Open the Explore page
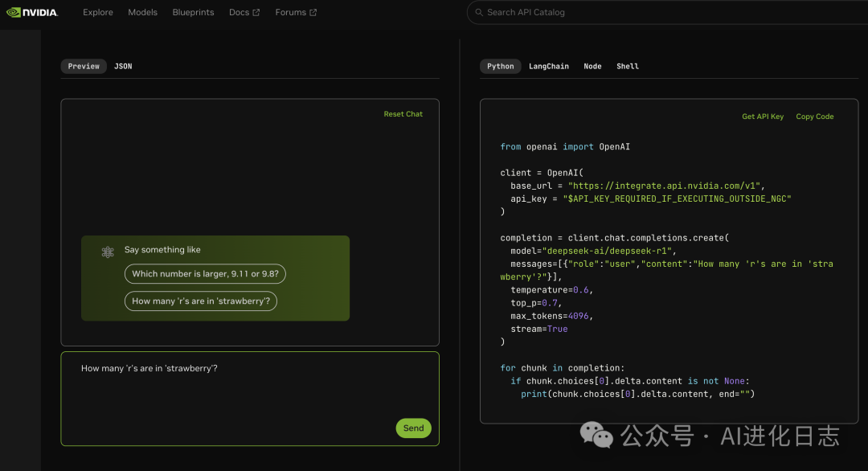The height and width of the screenshot is (471, 868). coord(98,12)
